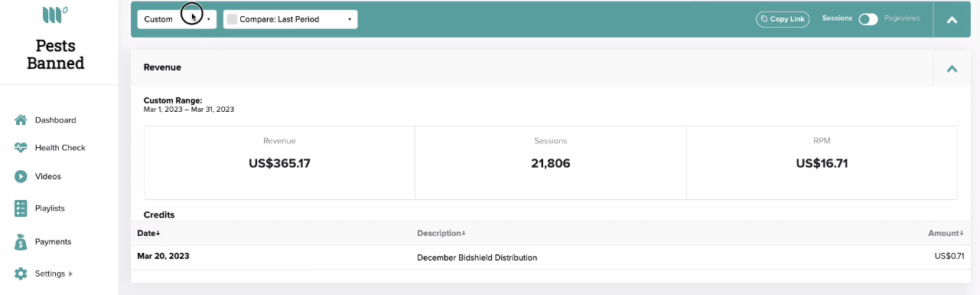Click the Pageviews label
This screenshot has width=980, height=295.
point(902,18)
